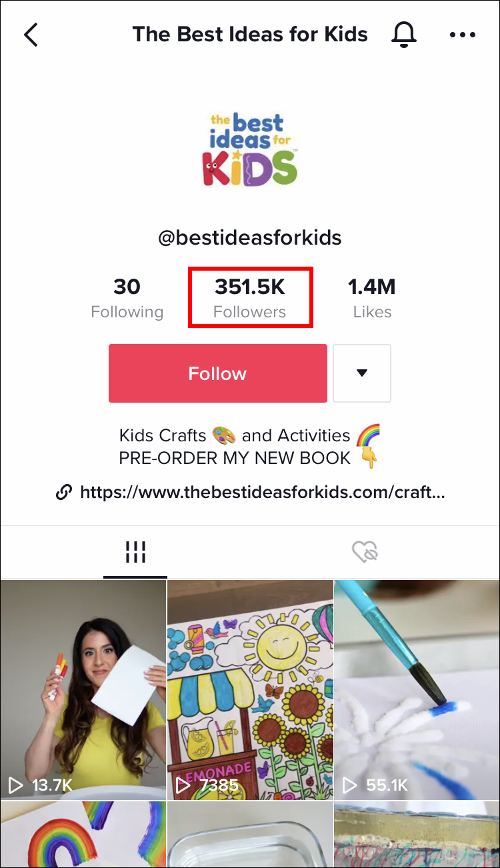500x868 pixels.
Task: Open the three-dot more options menu
Action: tap(463, 35)
